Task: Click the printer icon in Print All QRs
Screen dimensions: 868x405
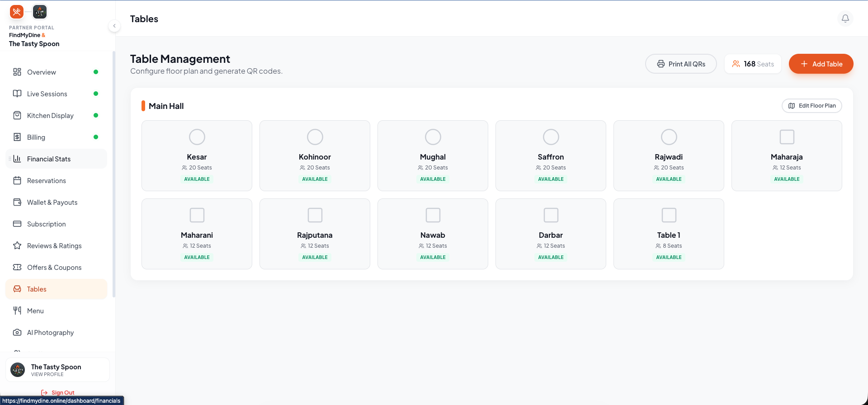Action: pyautogui.click(x=661, y=64)
